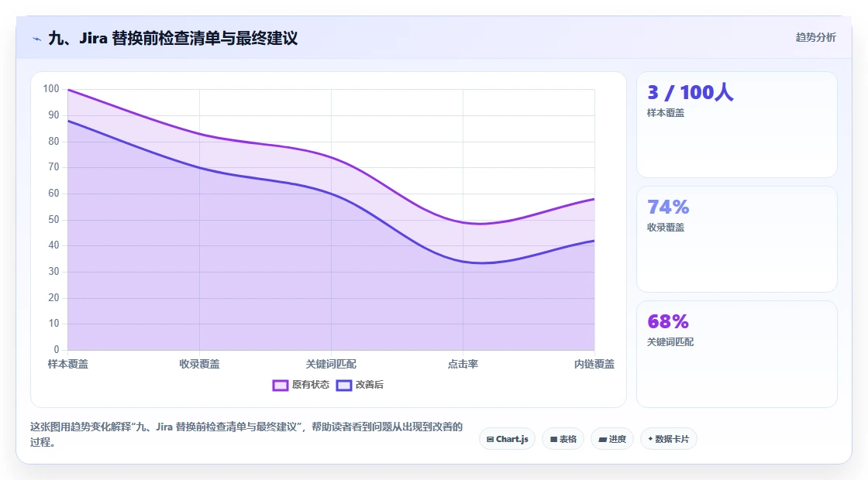868x480 pixels.
Task: Click the icon inside the Chart.js chip
Action: tap(490, 440)
